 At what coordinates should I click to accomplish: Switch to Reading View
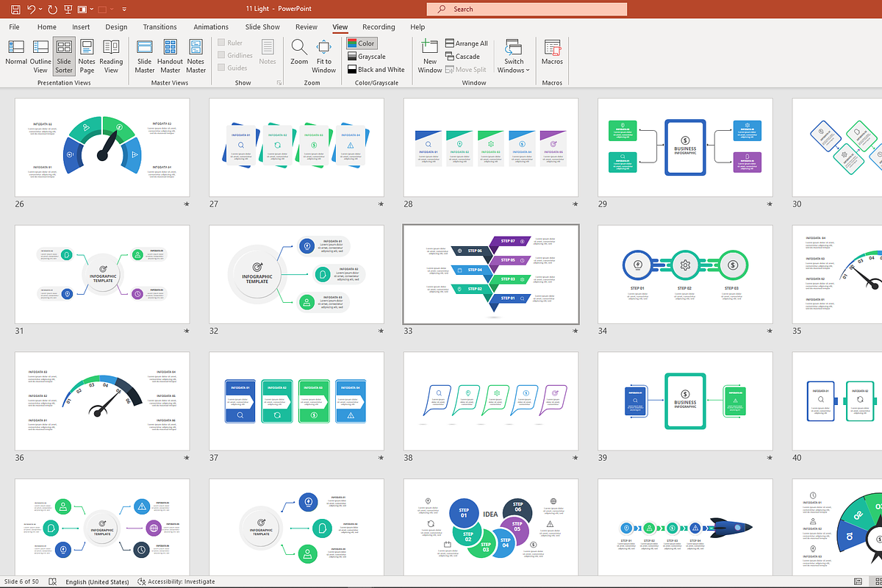[111, 57]
